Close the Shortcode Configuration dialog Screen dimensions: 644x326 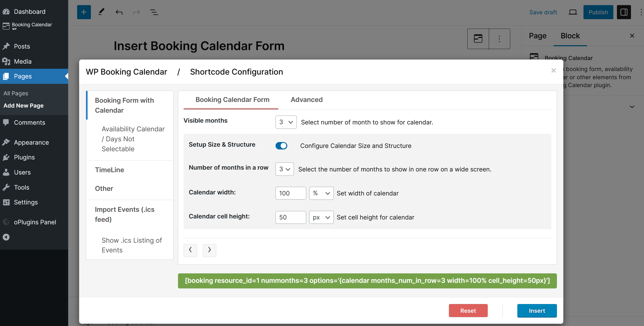(x=553, y=71)
